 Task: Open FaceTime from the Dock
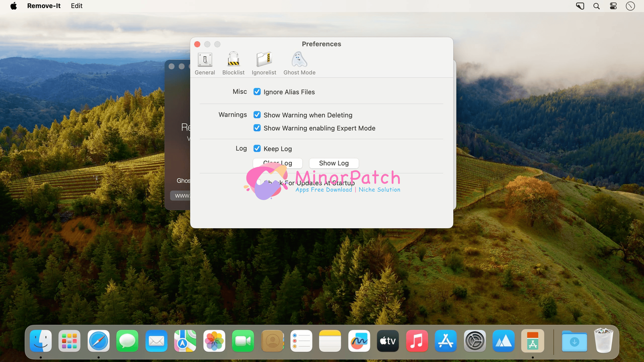[x=243, y=341]
